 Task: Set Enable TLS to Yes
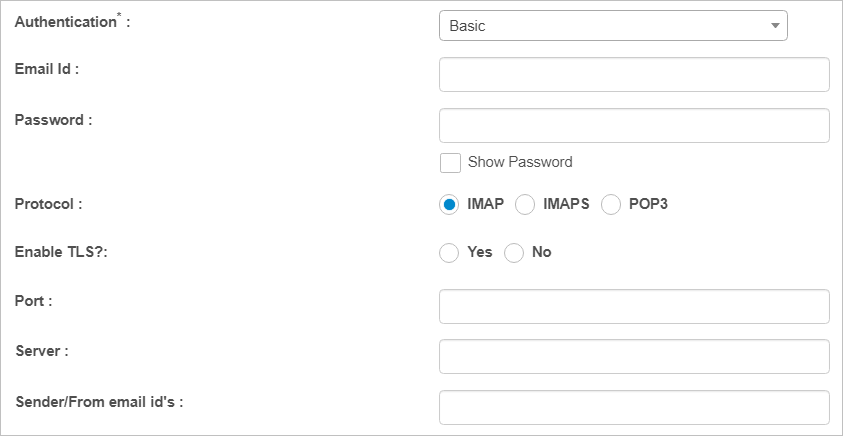click(x=449, y=253)
